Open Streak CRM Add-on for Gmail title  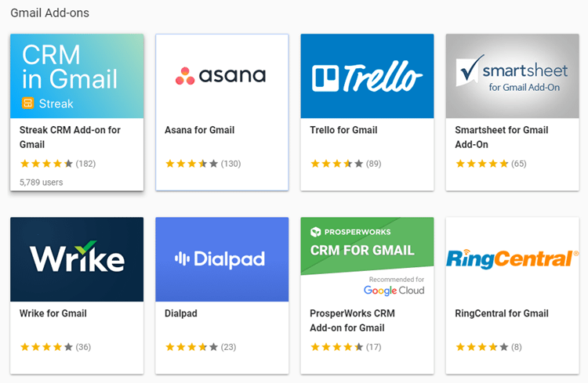(70, 137)
